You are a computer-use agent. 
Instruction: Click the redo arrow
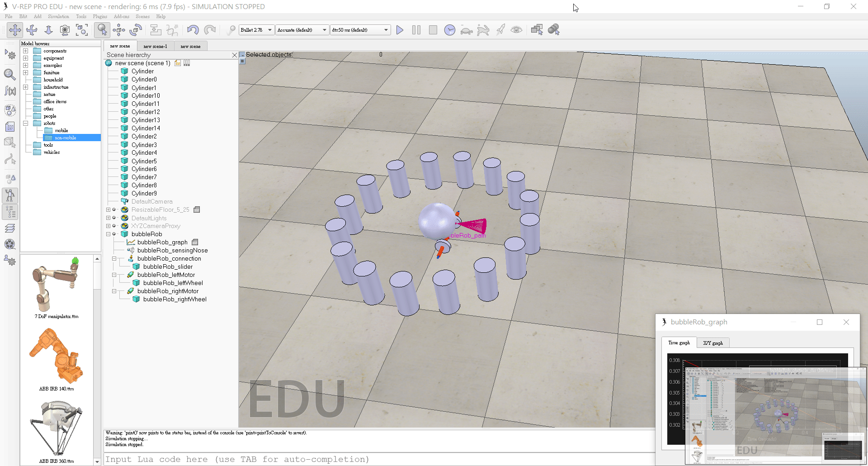[210, 30]
